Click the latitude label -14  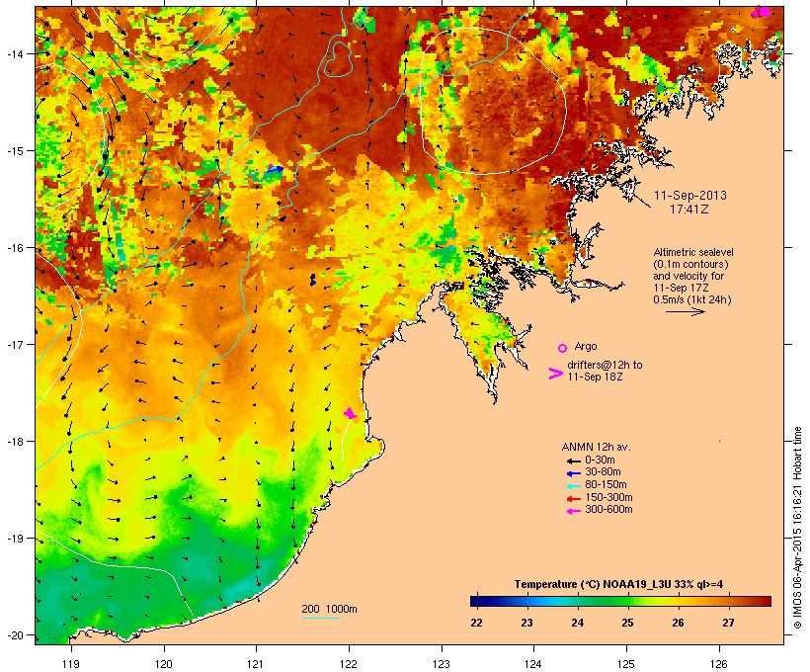tap(15, 53)
